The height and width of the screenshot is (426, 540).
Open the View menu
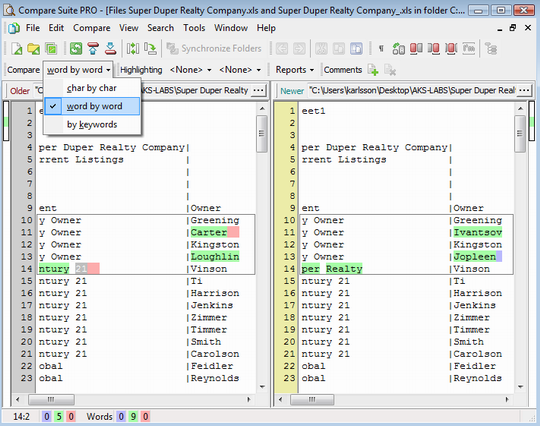coord(129,28)
